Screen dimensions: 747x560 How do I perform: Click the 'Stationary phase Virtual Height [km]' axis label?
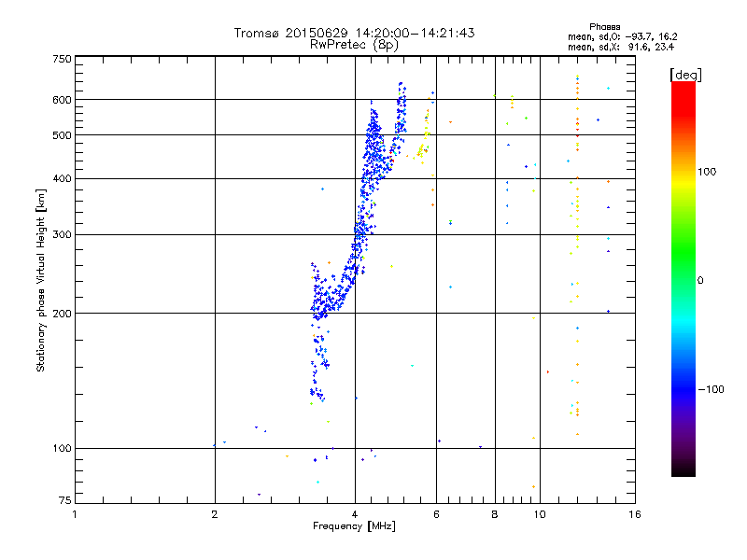tap(40, 280)
